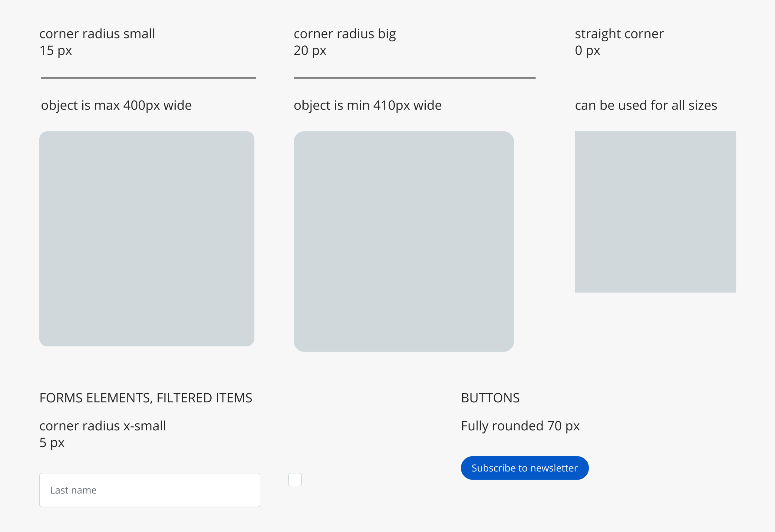
Task: Click the "FORMS ELEMENTS, FILTERED ITEMS" heading
Action: [146, 398]
